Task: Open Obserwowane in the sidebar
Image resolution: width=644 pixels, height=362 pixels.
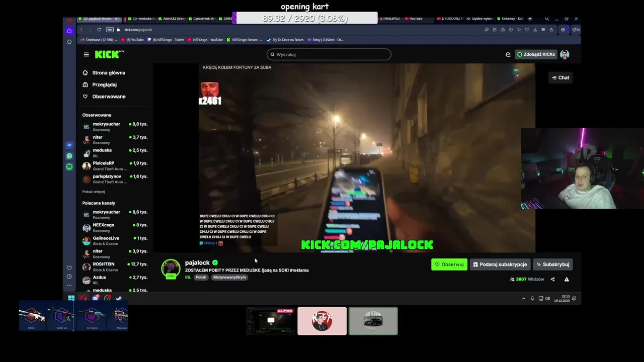Action: [x=104, y=97]
